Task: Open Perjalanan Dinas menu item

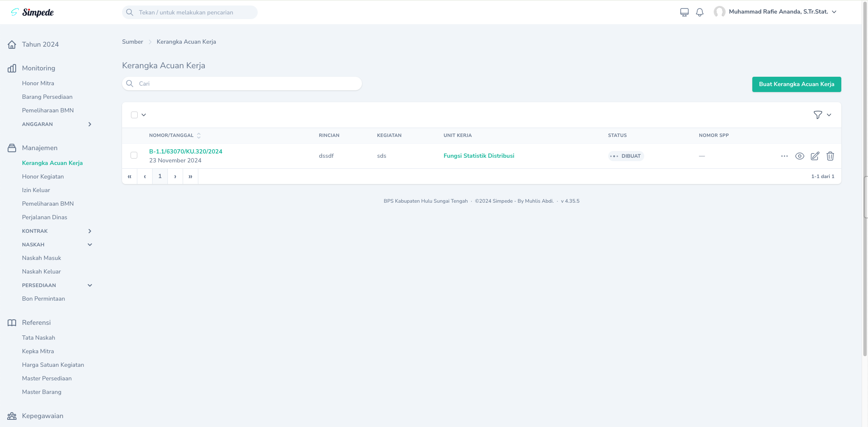Action: [x=45, y=218]
